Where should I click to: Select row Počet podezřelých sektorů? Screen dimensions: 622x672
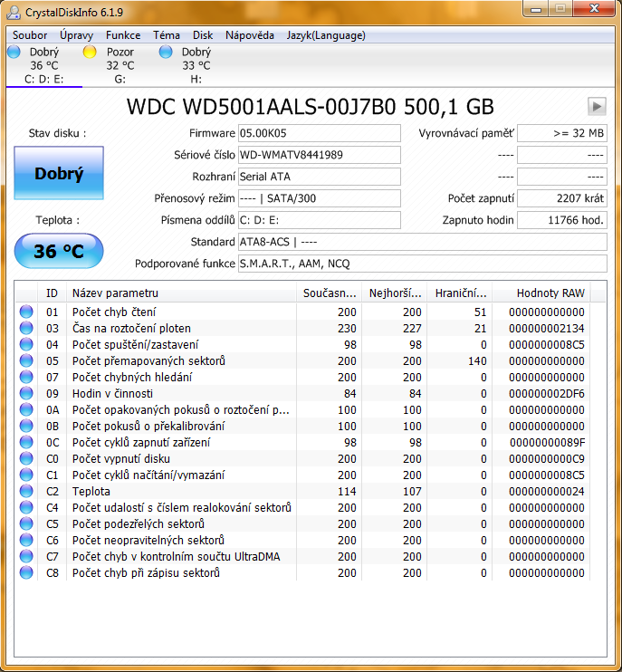302,523
